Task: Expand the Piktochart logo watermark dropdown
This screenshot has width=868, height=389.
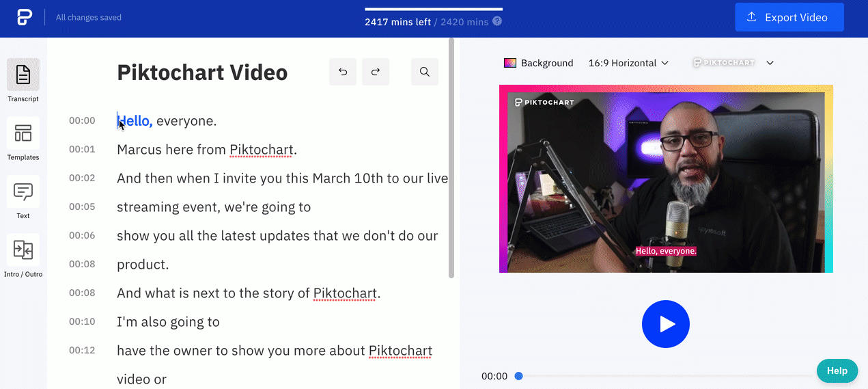Action: coord(770,63)
